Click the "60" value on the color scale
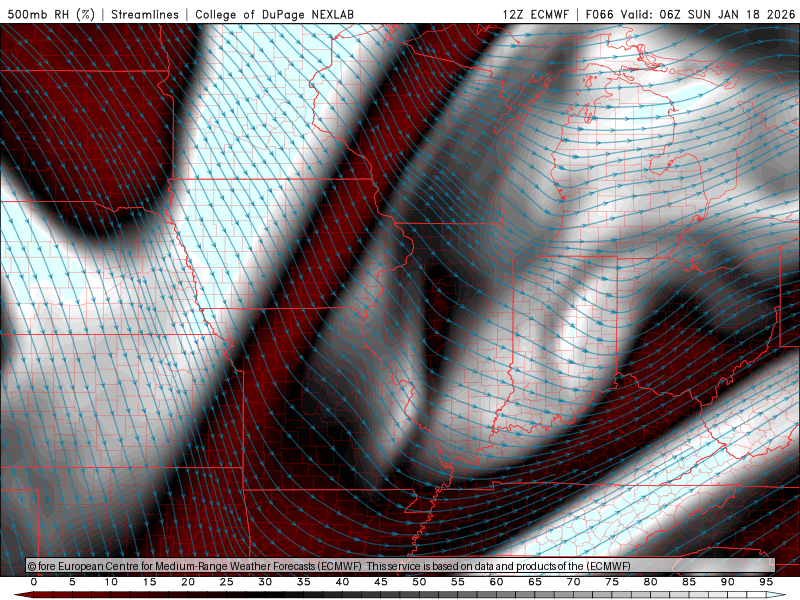The width and height of the screenshot is (800, 600). tap(496, 582)
